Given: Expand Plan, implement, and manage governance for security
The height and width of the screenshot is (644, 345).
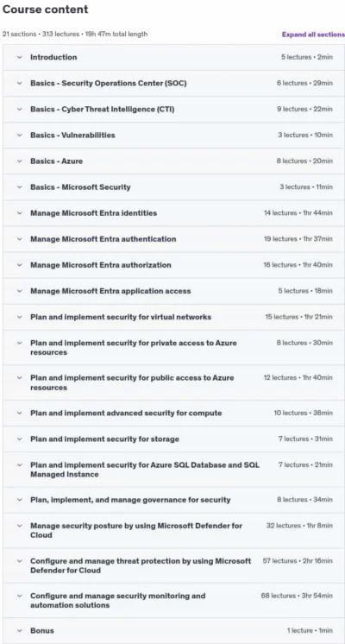Looking at the screenshot, I should 173,500.
